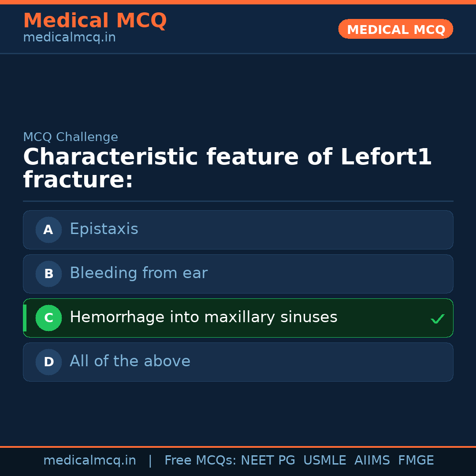Viewport: 476px width, 476px height.
Task: Open the Medical MCQ header title
Action: point(95,21)
